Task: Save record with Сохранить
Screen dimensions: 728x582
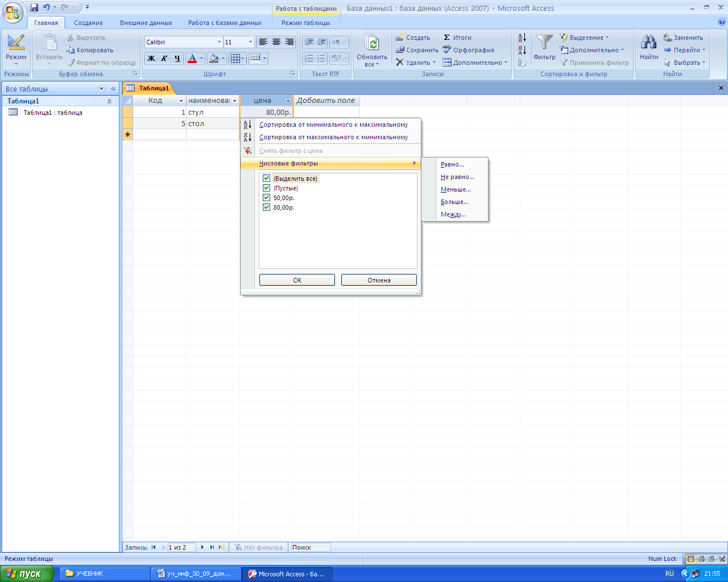Action: pos(417,50)
